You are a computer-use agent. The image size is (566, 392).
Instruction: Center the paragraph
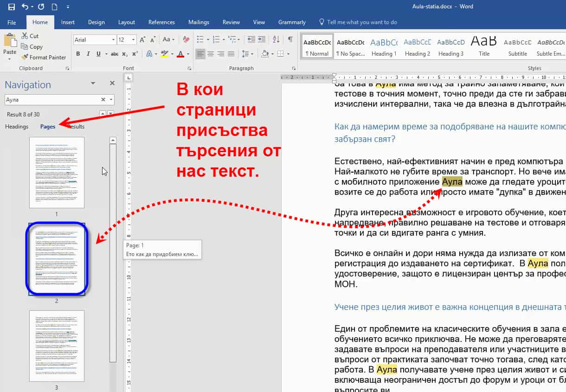(211, 54)
